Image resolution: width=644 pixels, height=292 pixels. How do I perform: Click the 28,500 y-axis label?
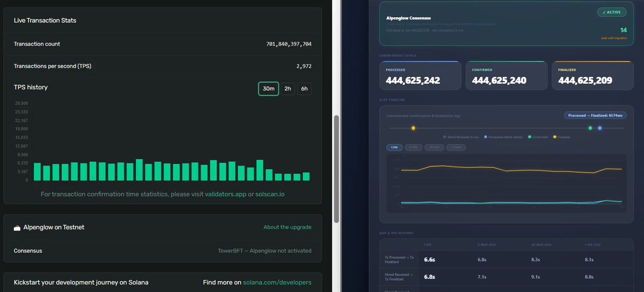pyautogui.click(x=21, y=103)
